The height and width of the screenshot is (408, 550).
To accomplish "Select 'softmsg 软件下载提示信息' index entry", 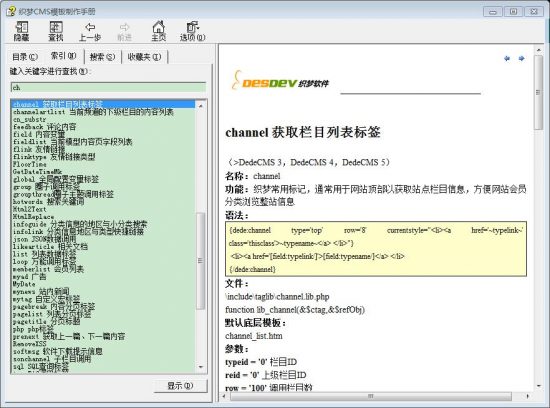I will tap(58, 352).
